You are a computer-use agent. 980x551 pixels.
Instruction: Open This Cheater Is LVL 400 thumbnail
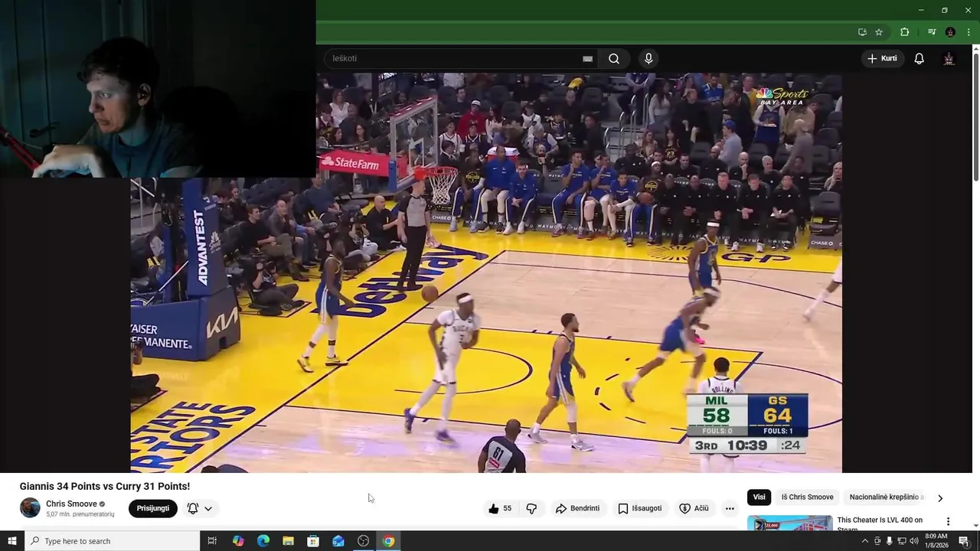[x=790, y=523]
